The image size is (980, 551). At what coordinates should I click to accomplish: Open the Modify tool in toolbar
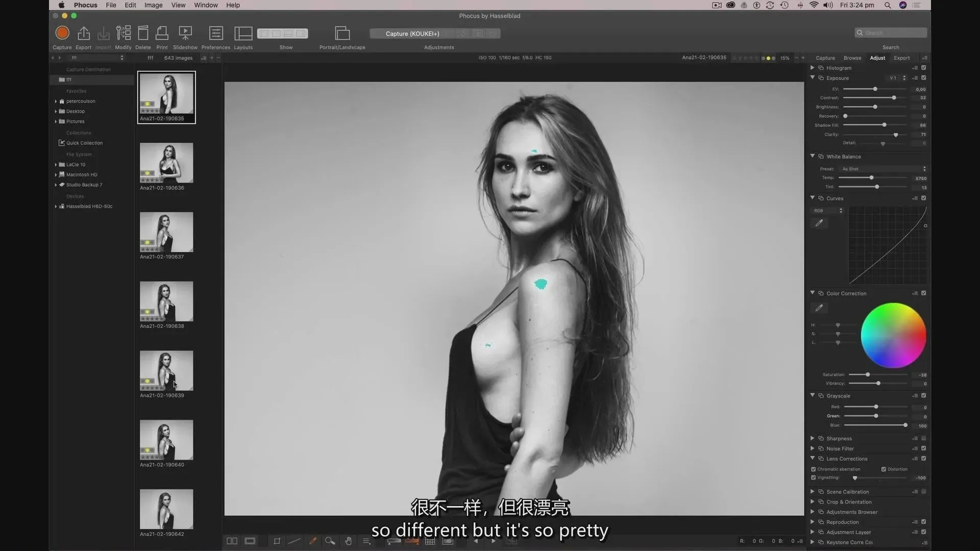[x=123, y=33]
